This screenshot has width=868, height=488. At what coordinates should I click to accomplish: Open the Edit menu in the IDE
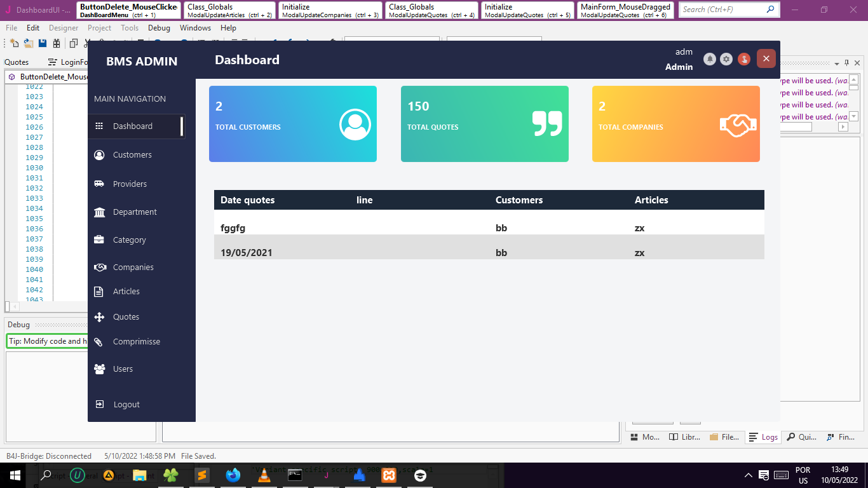(33, 28)
